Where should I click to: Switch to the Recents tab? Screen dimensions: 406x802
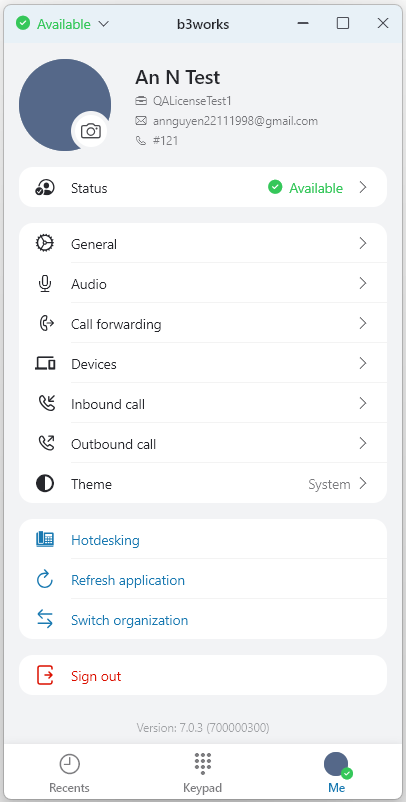click(69, 773)
